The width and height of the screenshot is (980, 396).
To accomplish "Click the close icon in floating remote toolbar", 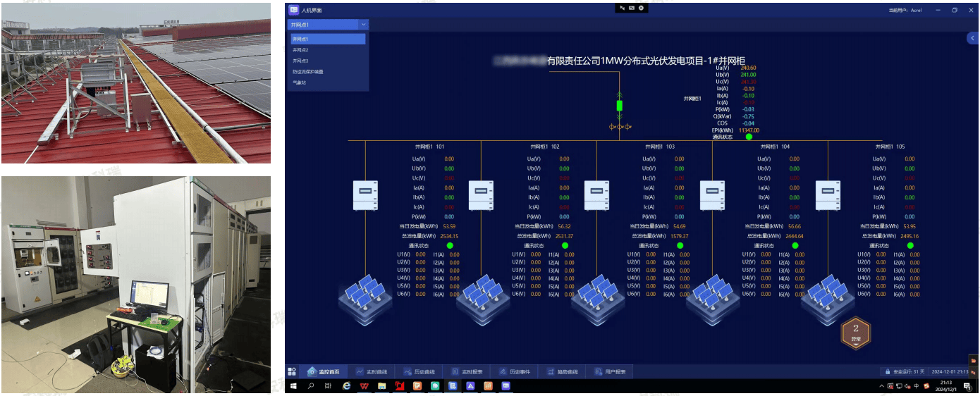I will click(641, 8).
